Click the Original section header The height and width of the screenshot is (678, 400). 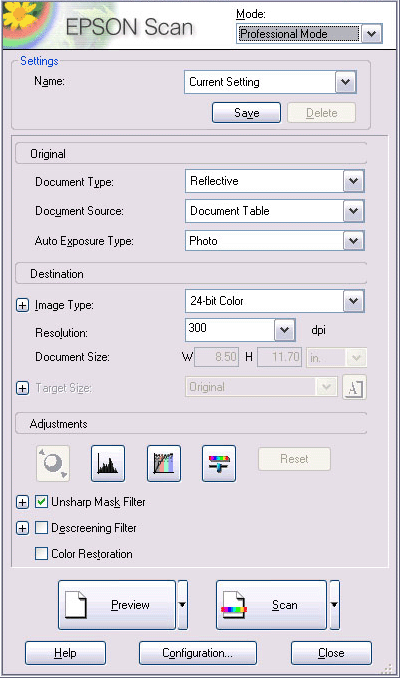(191, 154)
